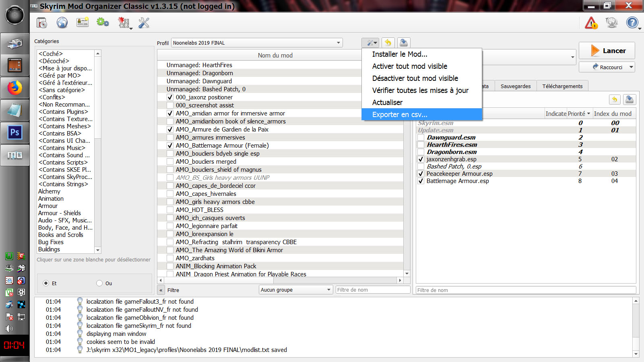This screenshot has width=644, height=362.
Task: Choose Exporter en csv... option
Action: point(422,115)
